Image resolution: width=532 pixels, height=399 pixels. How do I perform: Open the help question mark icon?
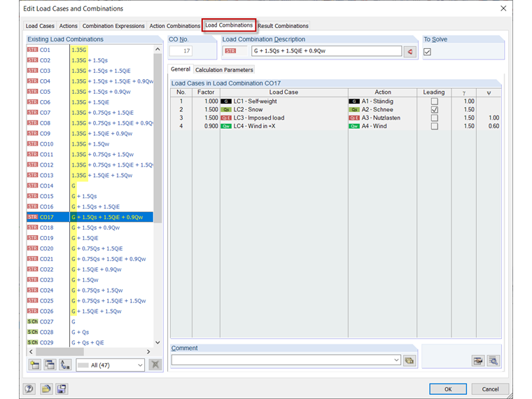[29, 388]
